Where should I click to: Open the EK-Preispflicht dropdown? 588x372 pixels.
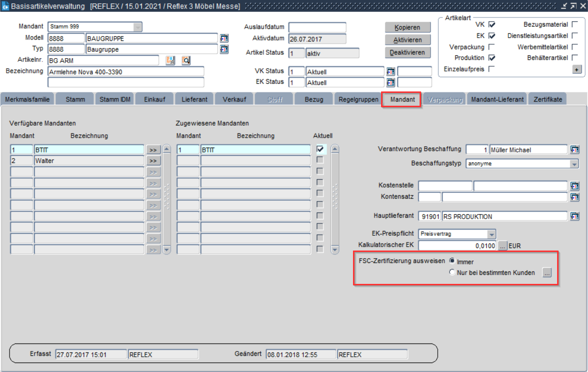click(491, 234)
